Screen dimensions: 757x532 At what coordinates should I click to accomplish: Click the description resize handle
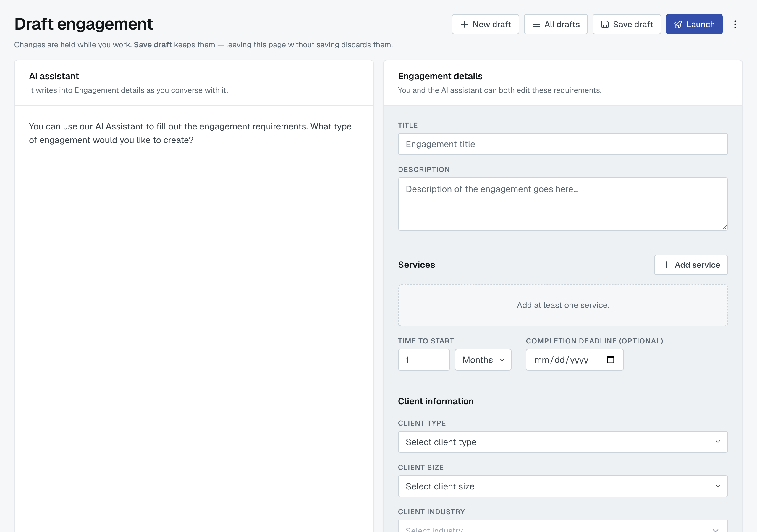click(724, 227)
